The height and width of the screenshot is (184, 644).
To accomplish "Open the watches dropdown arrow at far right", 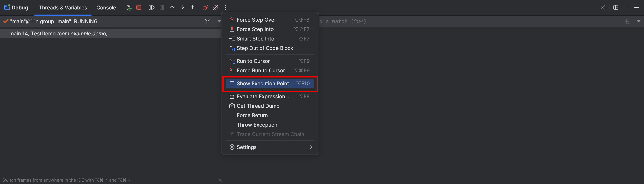I will [639, 21].
